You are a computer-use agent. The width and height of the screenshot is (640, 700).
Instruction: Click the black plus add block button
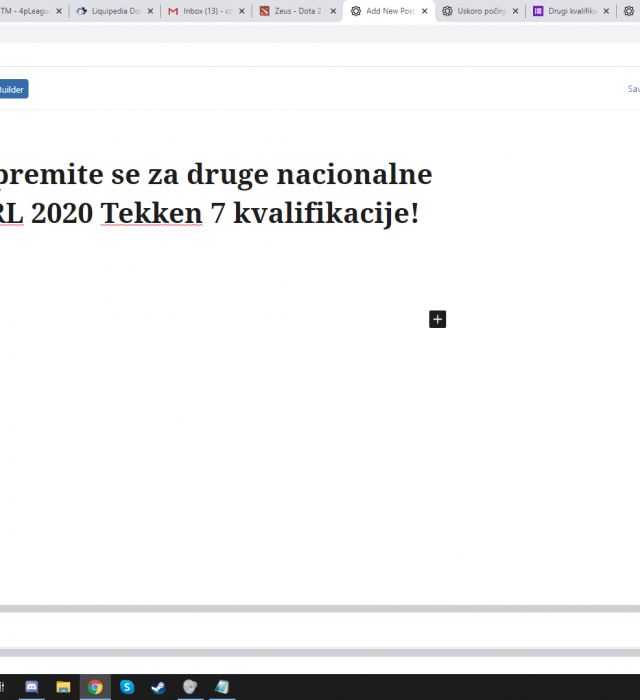[x=437, y=319]
